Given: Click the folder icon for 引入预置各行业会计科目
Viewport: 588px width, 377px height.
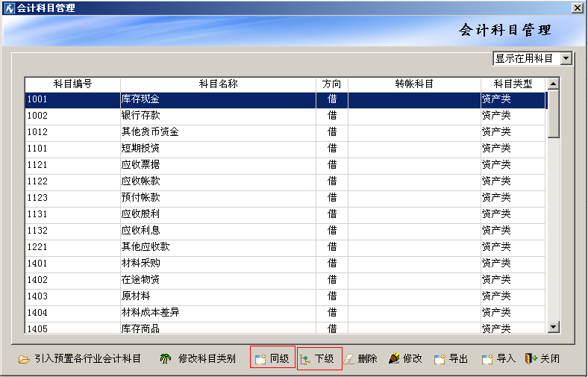Looking at the screenshot, I should pos(24,359).
